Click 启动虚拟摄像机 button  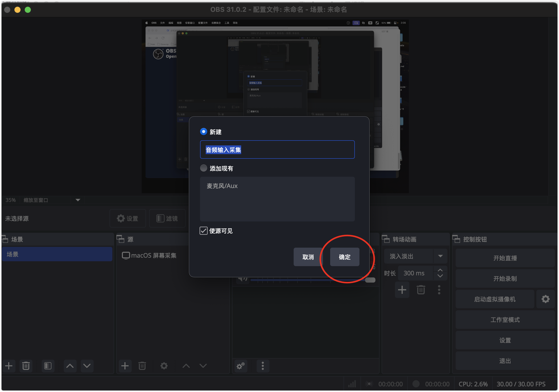coord(495,299)
